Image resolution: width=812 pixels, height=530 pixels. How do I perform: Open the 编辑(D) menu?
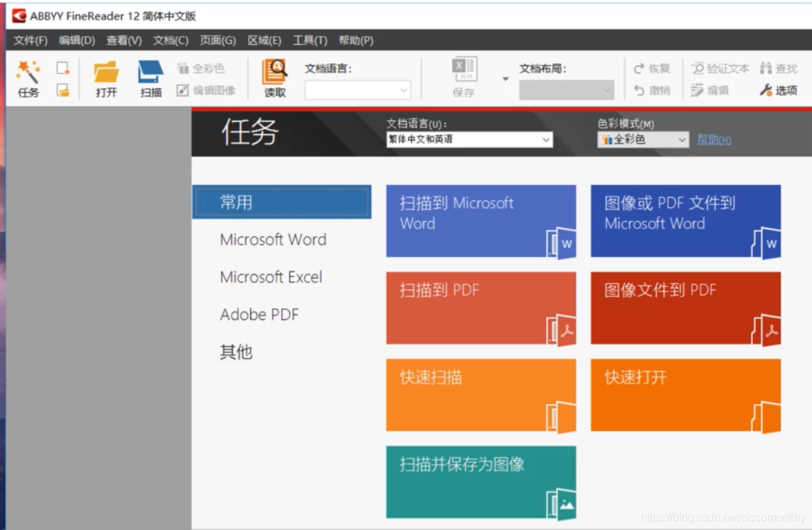(x=77, y=40)
